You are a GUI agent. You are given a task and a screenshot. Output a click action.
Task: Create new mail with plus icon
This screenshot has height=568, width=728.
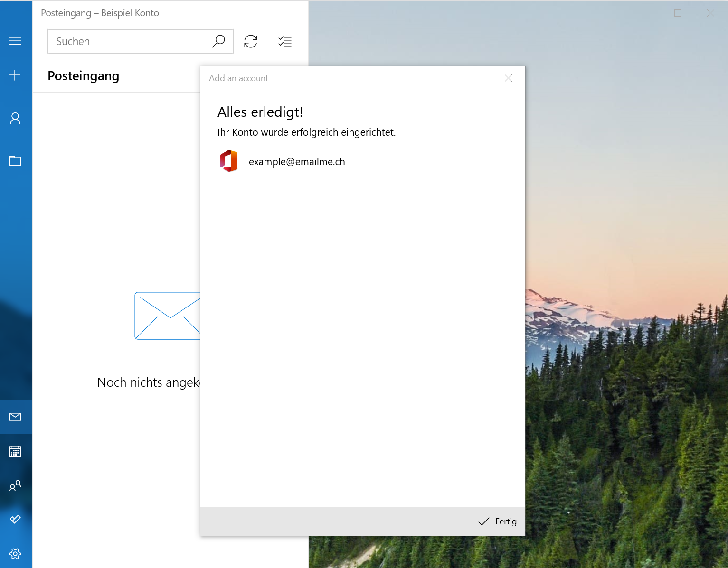15,75
